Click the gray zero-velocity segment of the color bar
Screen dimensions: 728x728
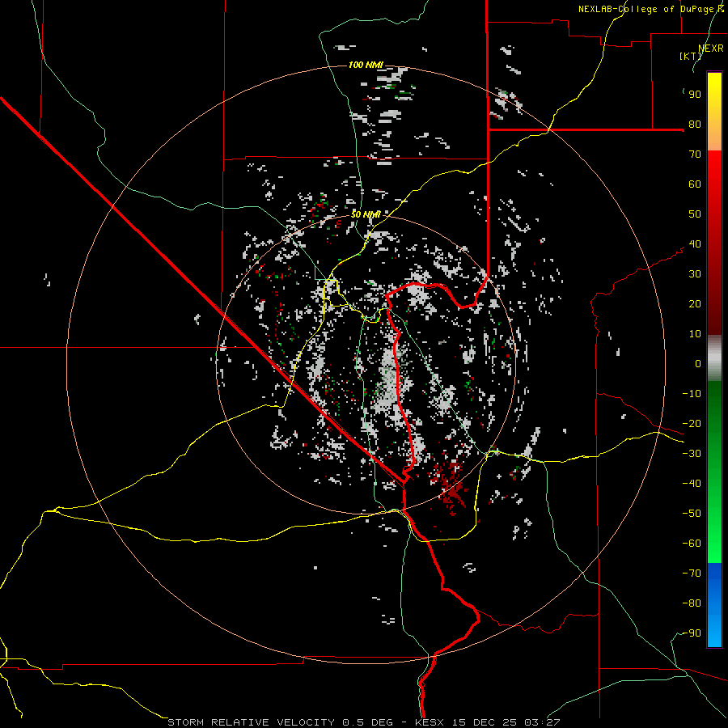coord(714,358)
